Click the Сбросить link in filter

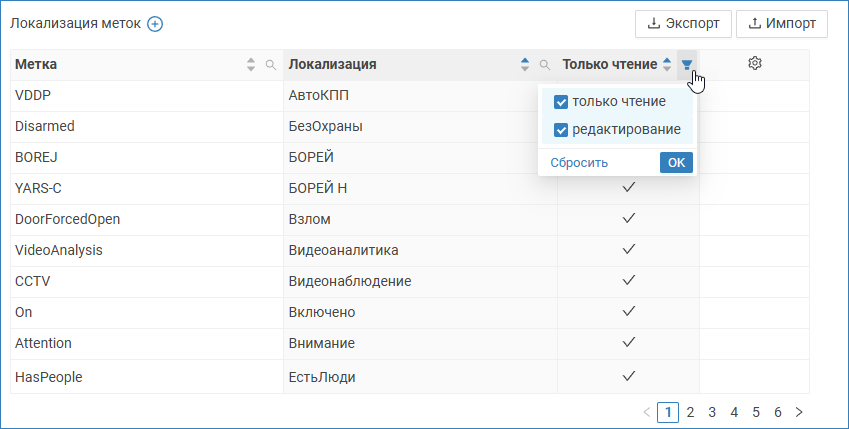[x=578, y=163]
